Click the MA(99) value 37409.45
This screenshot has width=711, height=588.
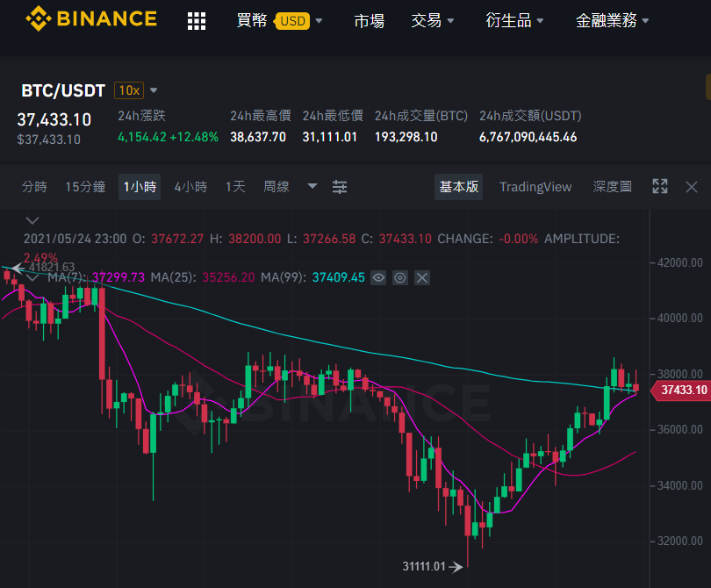[x=338, y=277]
